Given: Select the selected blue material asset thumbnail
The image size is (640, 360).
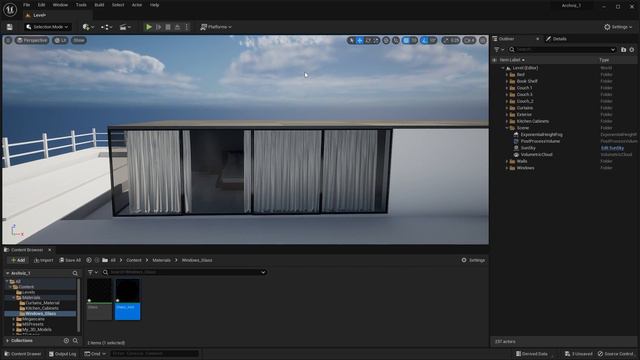Looking at the screenshot, I should [127, 299].
